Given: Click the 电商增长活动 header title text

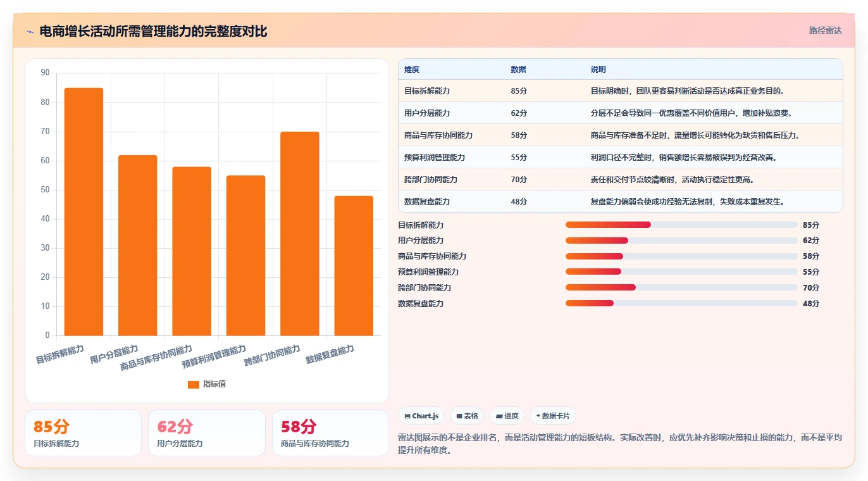Looking at the screenshot, I should (153, 31).
